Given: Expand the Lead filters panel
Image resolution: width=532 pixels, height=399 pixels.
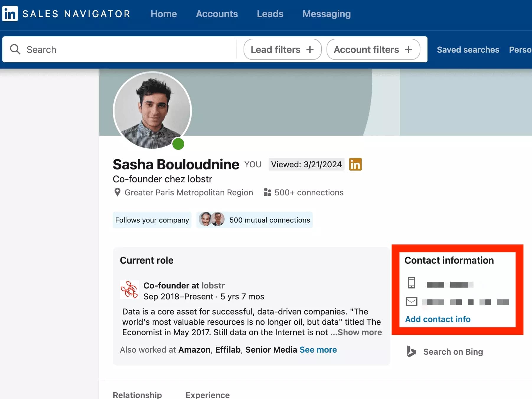Looking at the screenshot, I should pyautogui.click(x=282, y=49).
